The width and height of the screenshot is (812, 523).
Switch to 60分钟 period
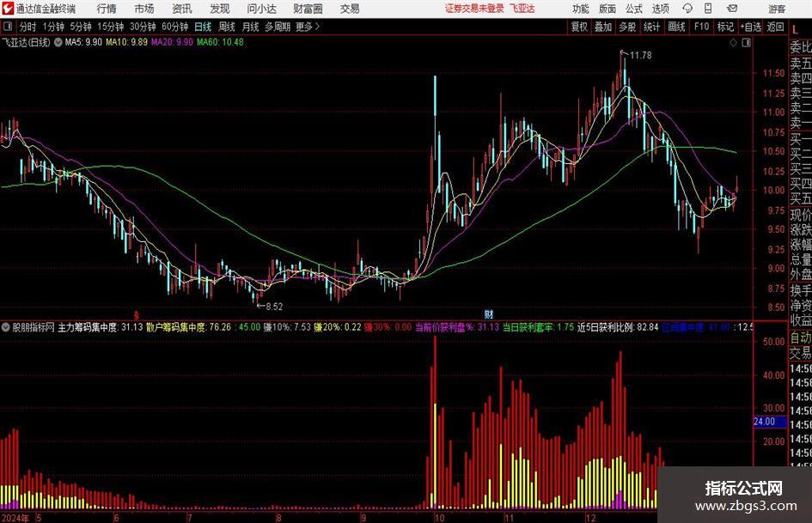click(175, 27)
